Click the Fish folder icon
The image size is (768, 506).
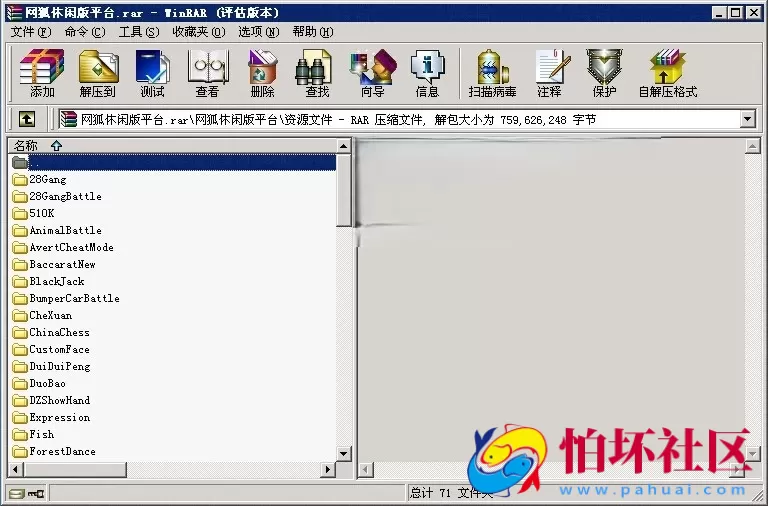pos(20,434)
